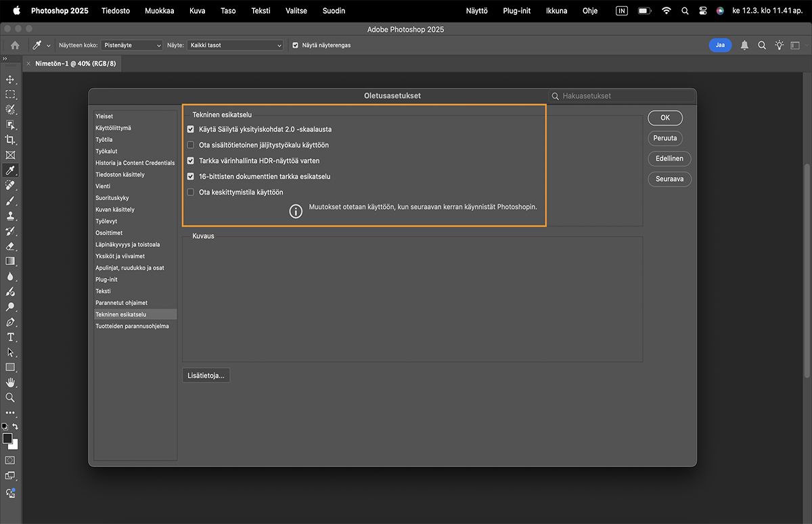Select the Crop tool
812x524 pixels.
coord(10,140)
